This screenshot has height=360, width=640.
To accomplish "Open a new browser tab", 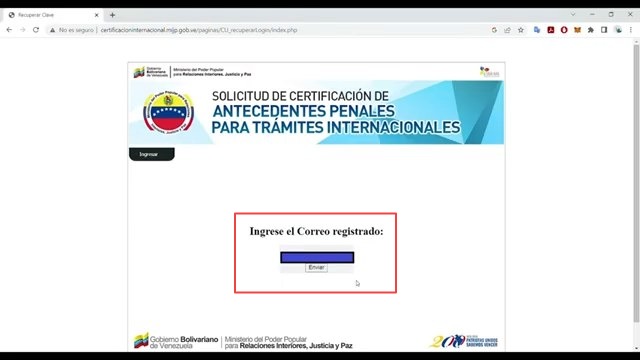I will [112, 15].
